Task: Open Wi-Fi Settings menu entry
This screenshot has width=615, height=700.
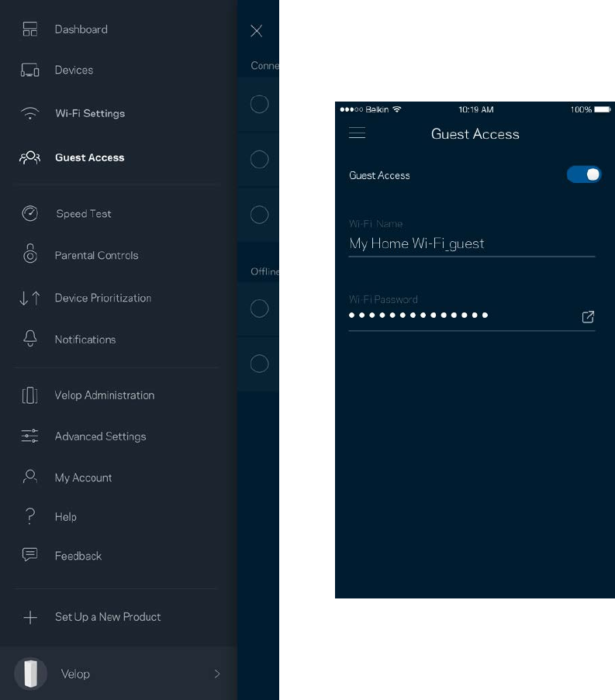Action: coord(90,113)
